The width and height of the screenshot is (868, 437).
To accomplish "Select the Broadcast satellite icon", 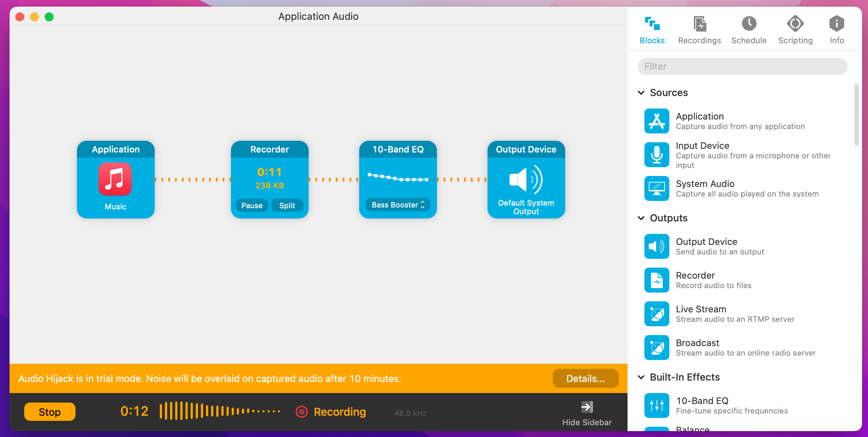I will point(657,348).
